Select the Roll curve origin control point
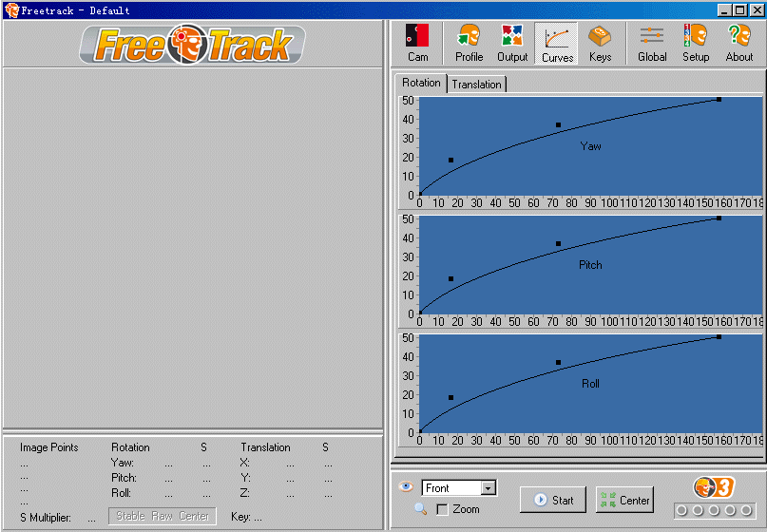The image size is (767, 532). coord(420,431)
